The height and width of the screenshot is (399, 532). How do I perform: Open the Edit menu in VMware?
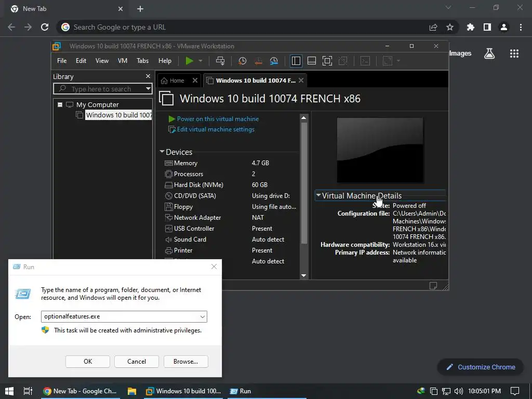point(81,61)
